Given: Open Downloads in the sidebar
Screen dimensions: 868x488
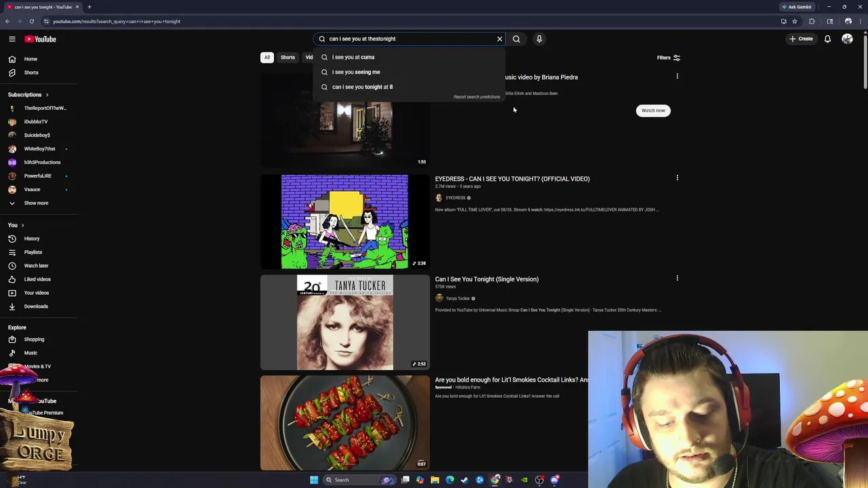Looking at the screenshot, I should pyautogui.click(x=38, y=306).
